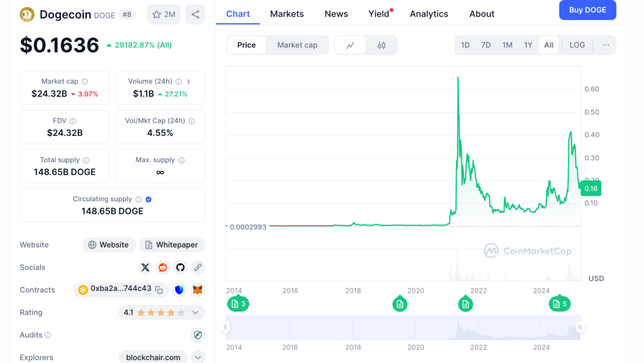
Task: Click the chart mini-map range selector
Action: [x=403, y=327]
